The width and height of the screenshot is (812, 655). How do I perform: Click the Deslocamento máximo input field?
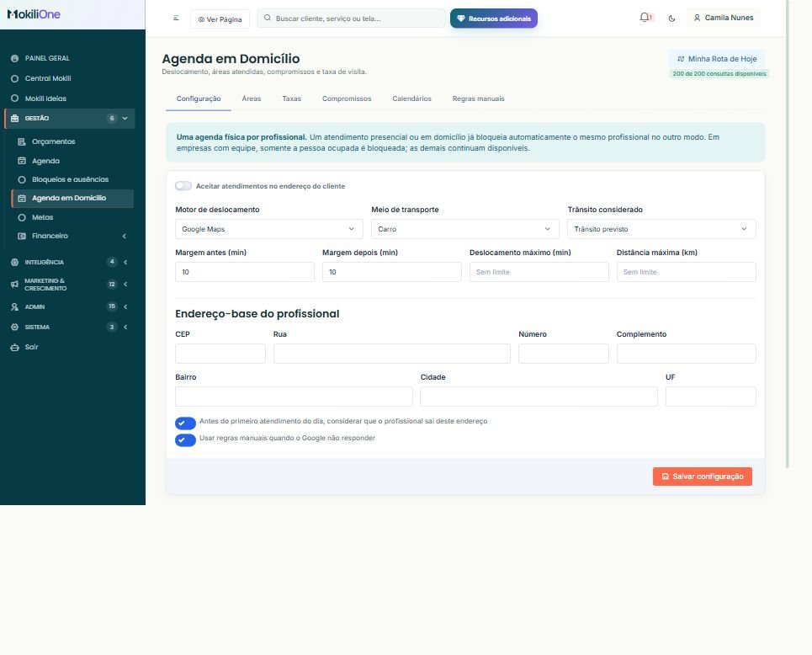click(x=539, y=272)
